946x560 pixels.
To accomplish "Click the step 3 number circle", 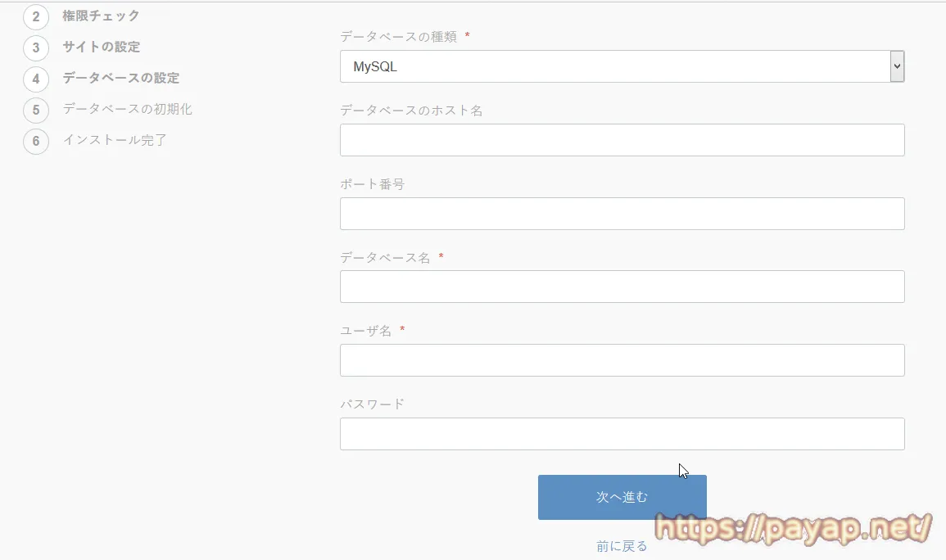I will [36, 47].
